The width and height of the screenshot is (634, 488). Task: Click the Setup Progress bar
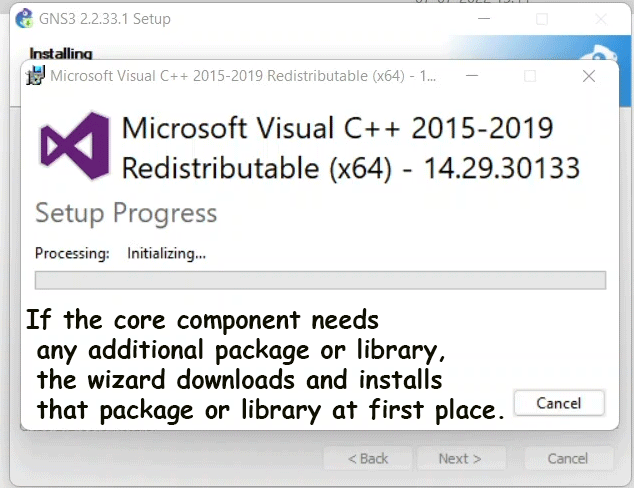(320, 280)
